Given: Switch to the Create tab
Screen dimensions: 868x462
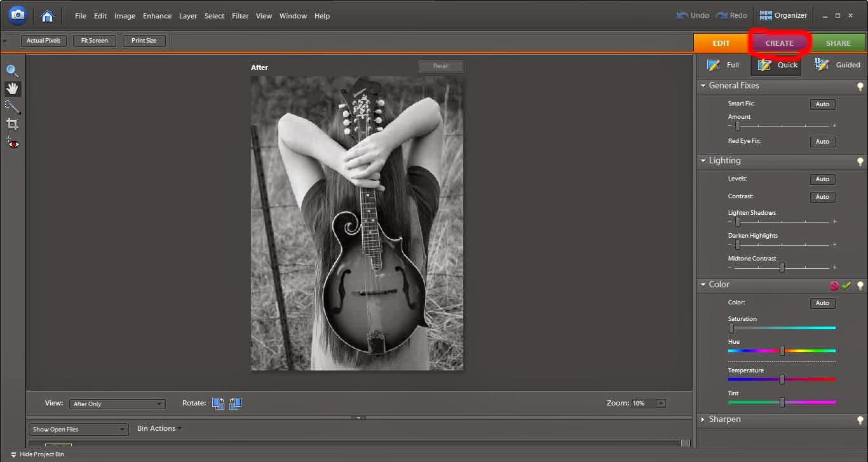Looking at the screenshot, I should coord(779,43).
